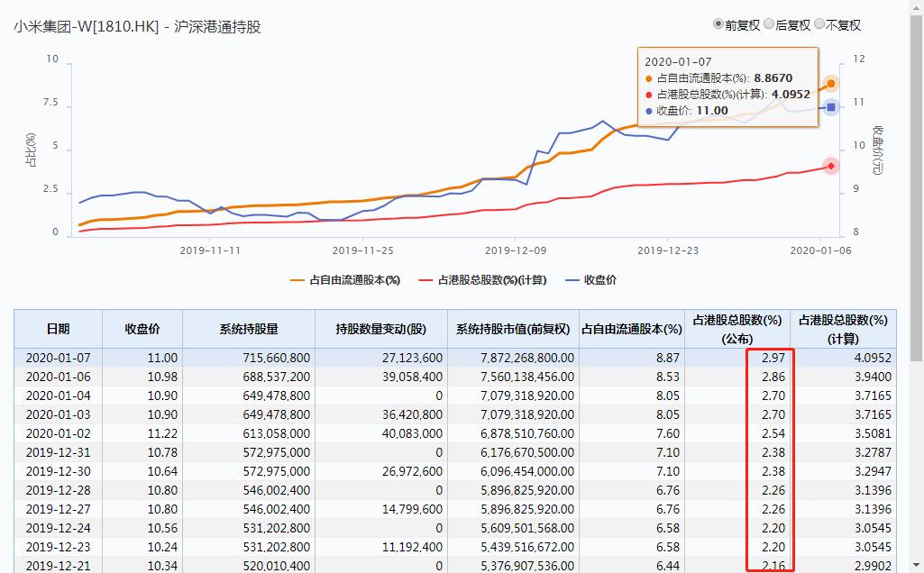Click the vertical scrollbar thumb
The image size is (924, 573).
click(x=917, y=188)
